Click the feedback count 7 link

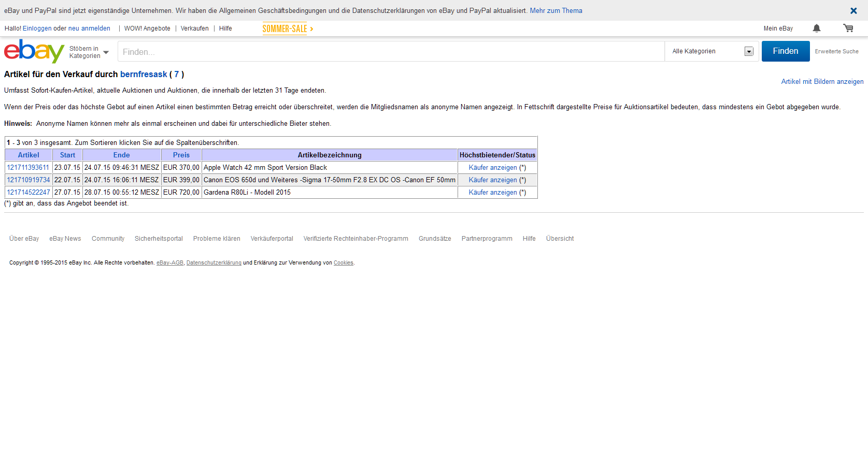pyautogui.click(x=177, y=75)
